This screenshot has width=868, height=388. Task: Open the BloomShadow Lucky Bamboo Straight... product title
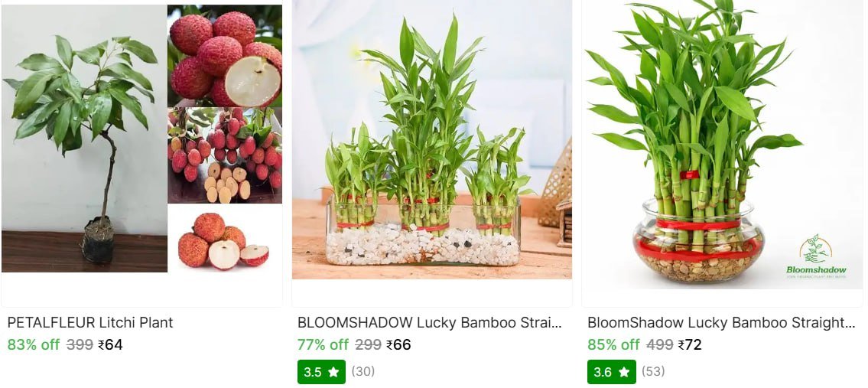721,322
